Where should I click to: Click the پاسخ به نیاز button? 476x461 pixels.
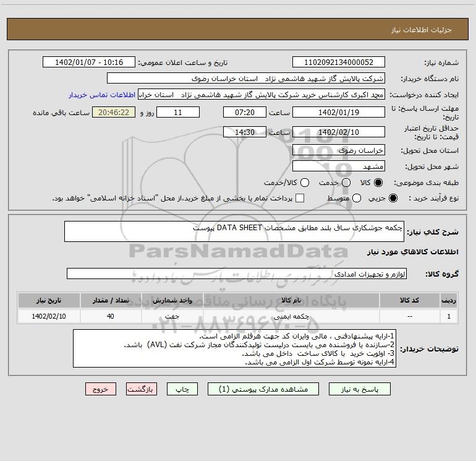pyautogui.click(x=360, y=389)
